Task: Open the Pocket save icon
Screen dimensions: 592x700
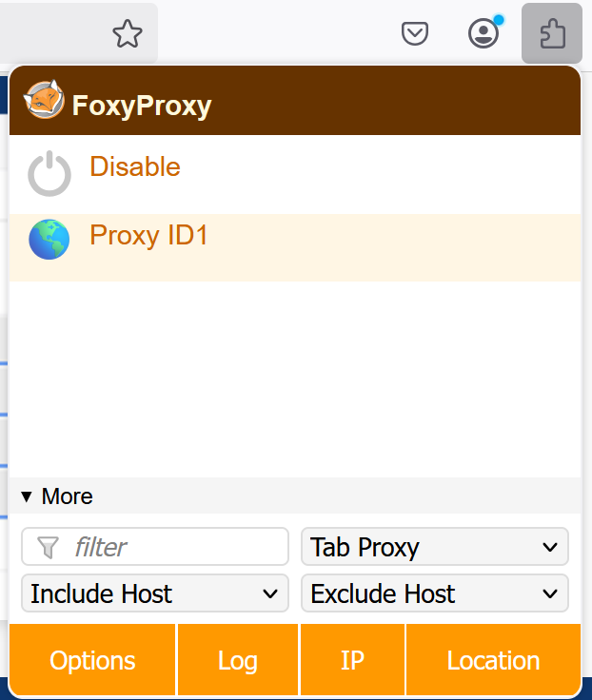Action: 414,35
